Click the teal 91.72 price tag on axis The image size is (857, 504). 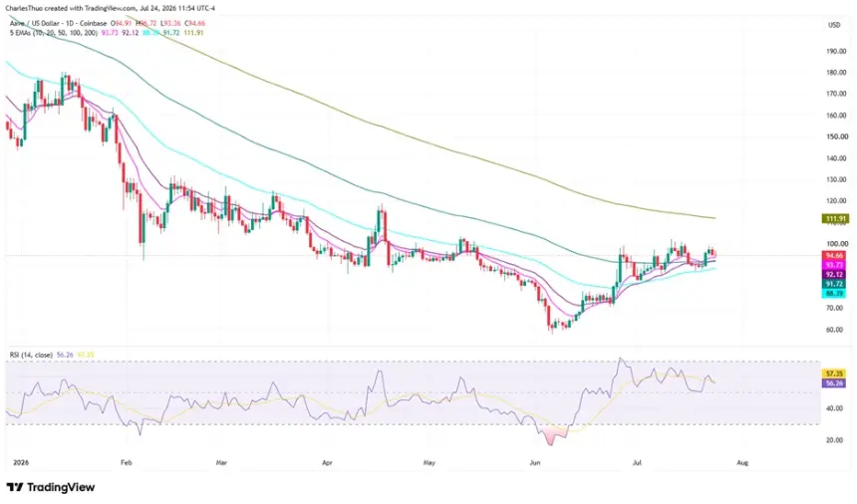[x=835, y=284]
